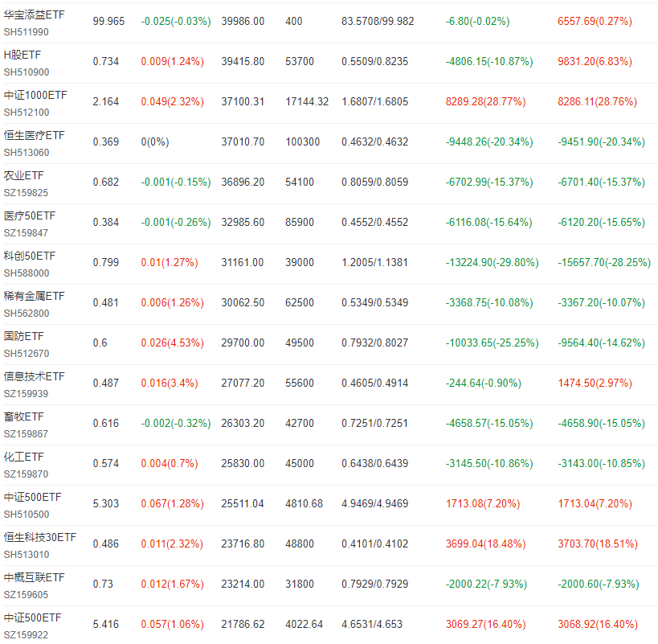Select the gain 3703.70(18.51%)
The height and width of the screenshot is (644, 658).
[x=598, y=544]
